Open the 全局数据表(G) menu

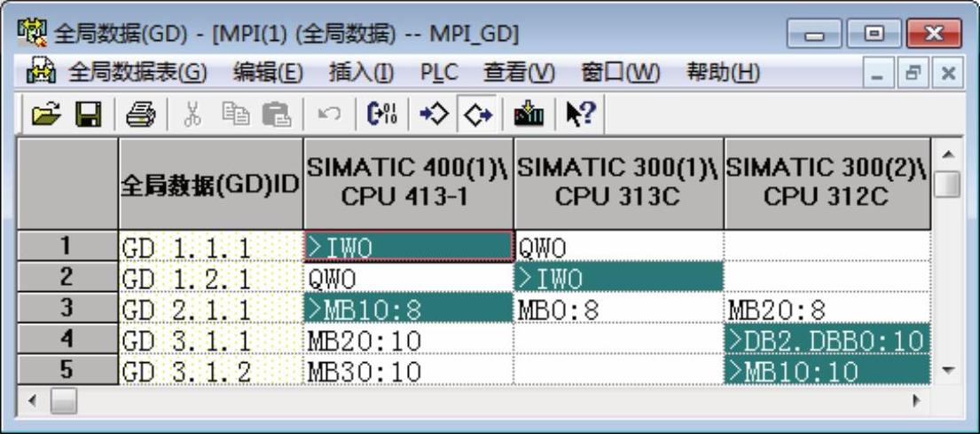[x=137, y=73]
